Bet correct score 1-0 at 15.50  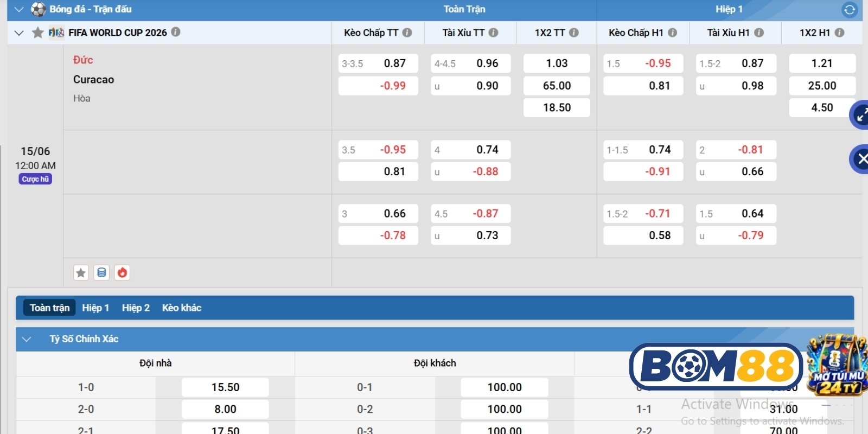(225, 387)
